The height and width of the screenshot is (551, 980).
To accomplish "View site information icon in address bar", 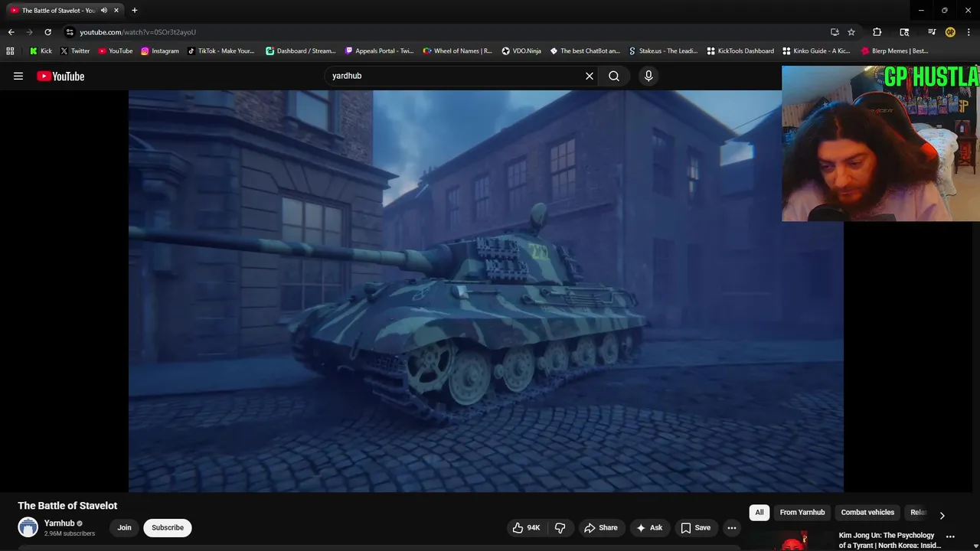I will (70, 32).
